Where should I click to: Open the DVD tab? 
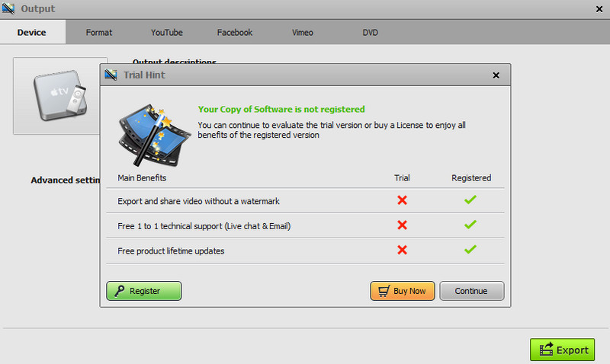tap(371, 32)
